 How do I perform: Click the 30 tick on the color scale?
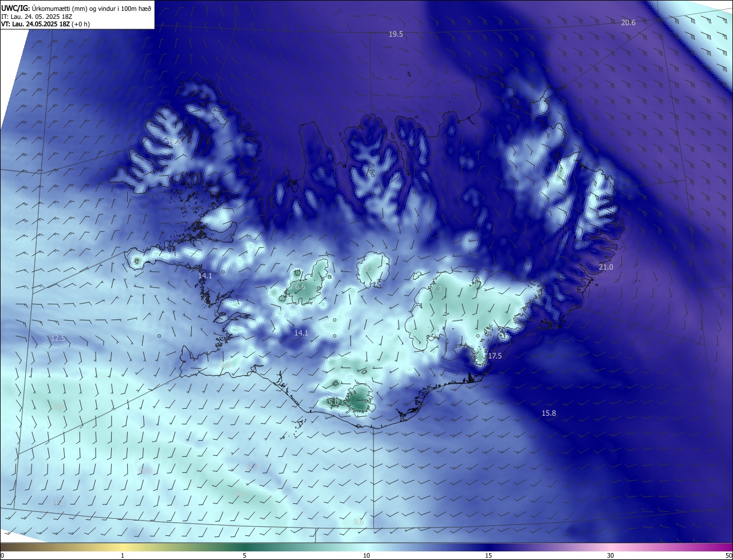(610, 555)
